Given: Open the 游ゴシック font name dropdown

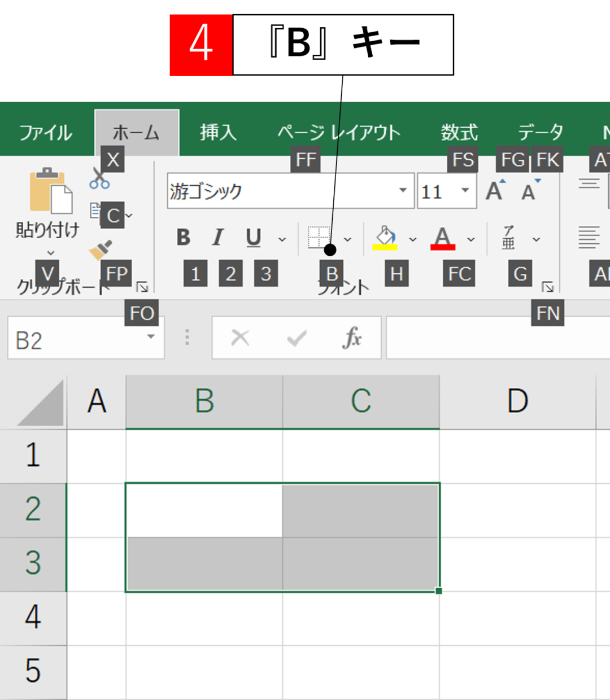Looking at the screenshot, I should (x=403, y=190).
